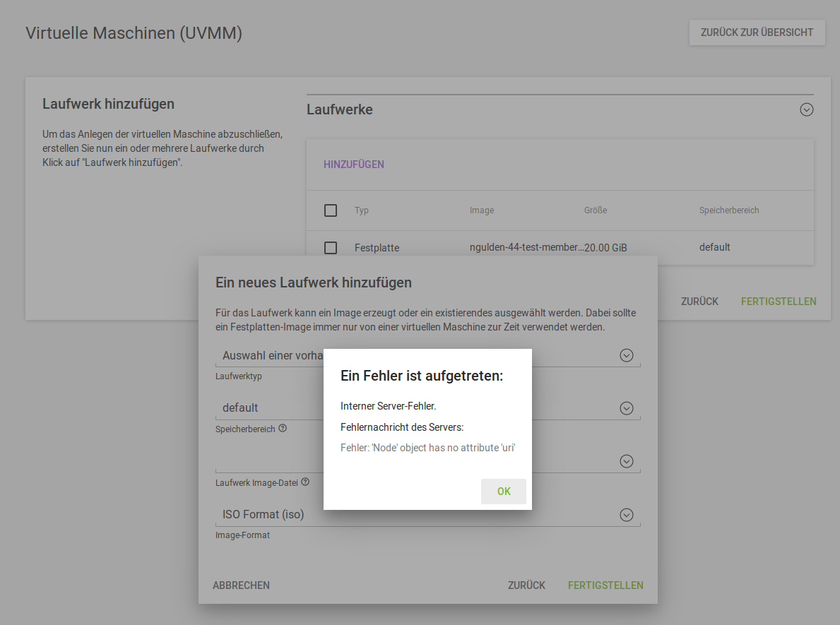Click FERTIGSTELLEN below the Laufwerke table
Viewport: 840px width, 625px height.
tap(779, 302)
